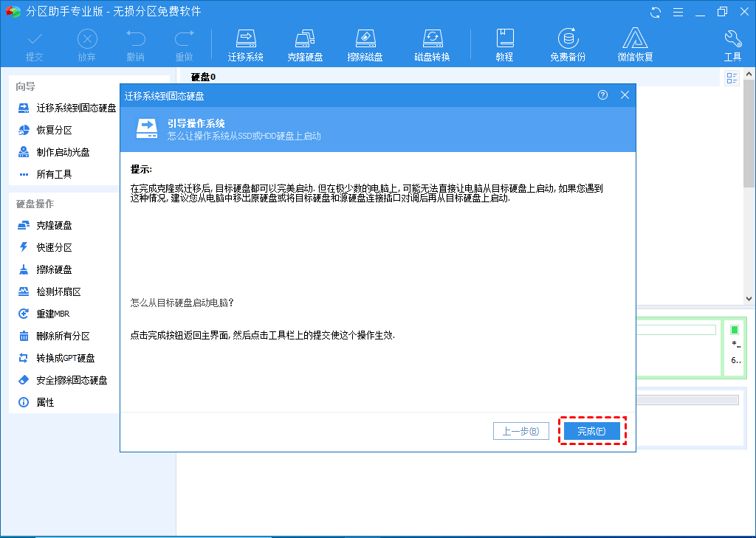Click the 向导 section header
756x538 pixels.
click(x=25, y=87)
